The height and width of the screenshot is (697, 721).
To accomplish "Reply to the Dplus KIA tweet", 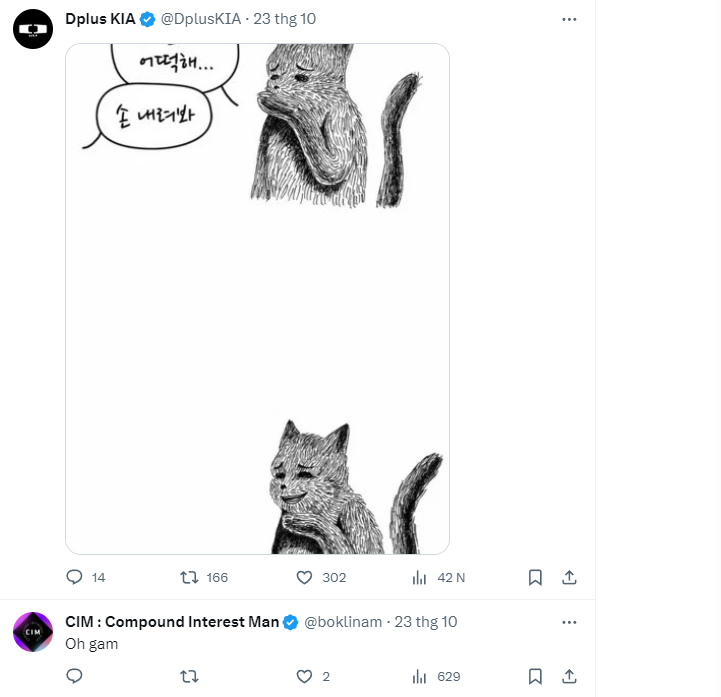I will 86,577.
